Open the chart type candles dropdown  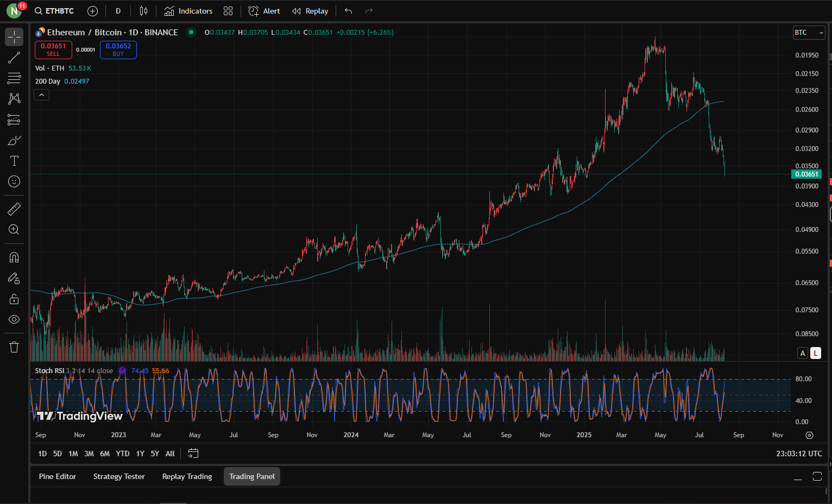click(143, 11)
